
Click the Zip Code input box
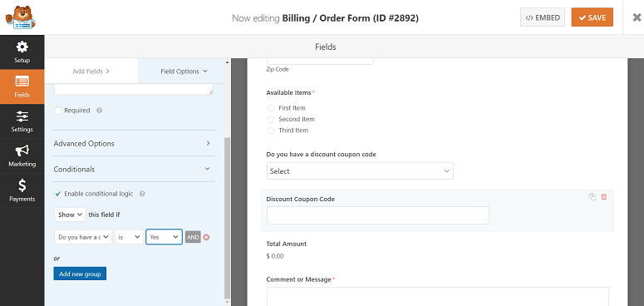[x=320, y=62]
